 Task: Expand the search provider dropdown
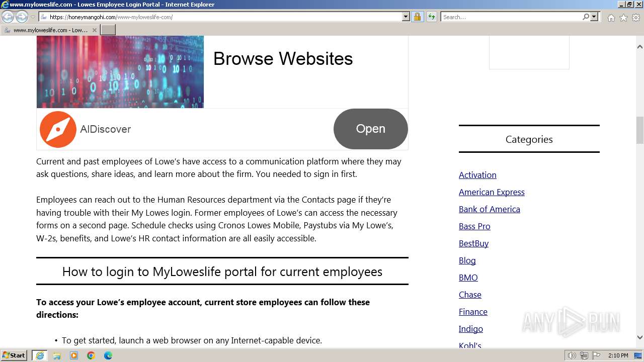pos(594,17)
